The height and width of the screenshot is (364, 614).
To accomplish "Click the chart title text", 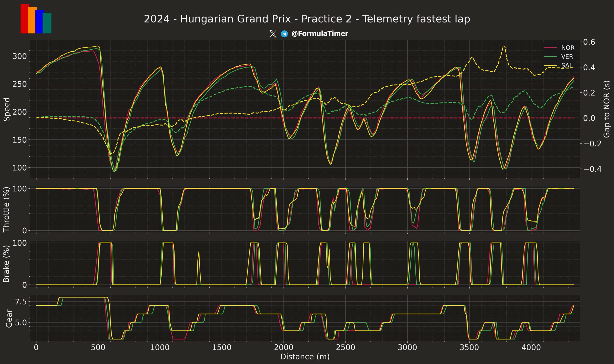I will point(307,19).
